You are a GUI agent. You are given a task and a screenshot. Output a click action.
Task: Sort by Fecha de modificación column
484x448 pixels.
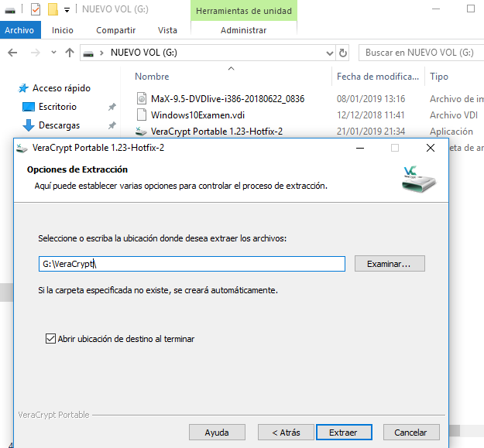coord(378,77)
